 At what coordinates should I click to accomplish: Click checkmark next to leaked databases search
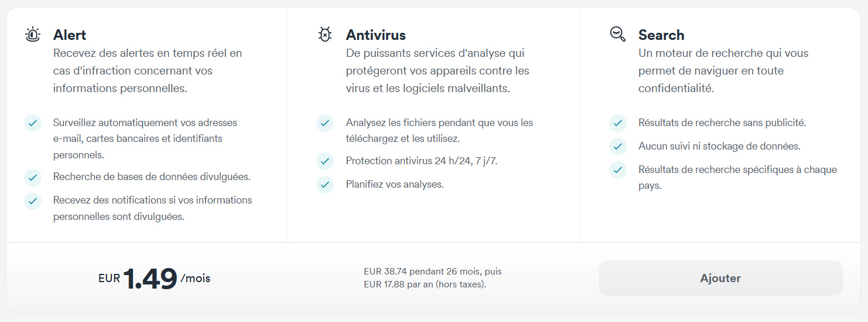33,177
